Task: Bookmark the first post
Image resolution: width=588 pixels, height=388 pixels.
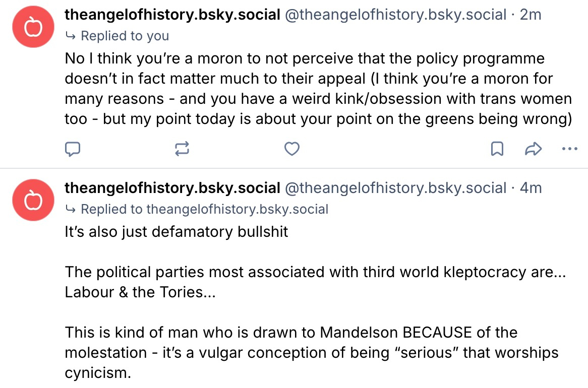Action: coord(497,149)
